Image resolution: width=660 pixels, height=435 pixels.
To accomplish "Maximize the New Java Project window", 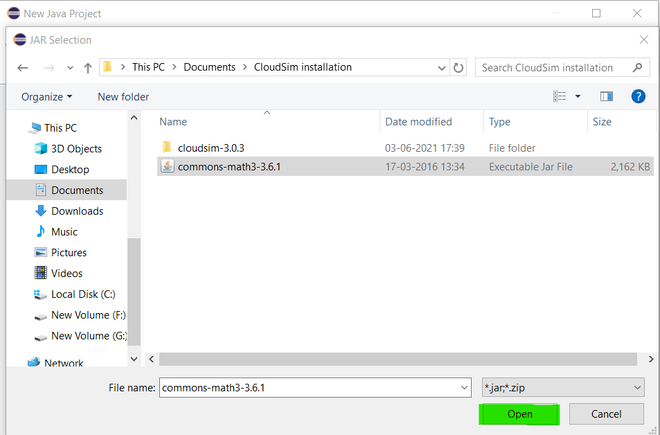I will [596, 13].
